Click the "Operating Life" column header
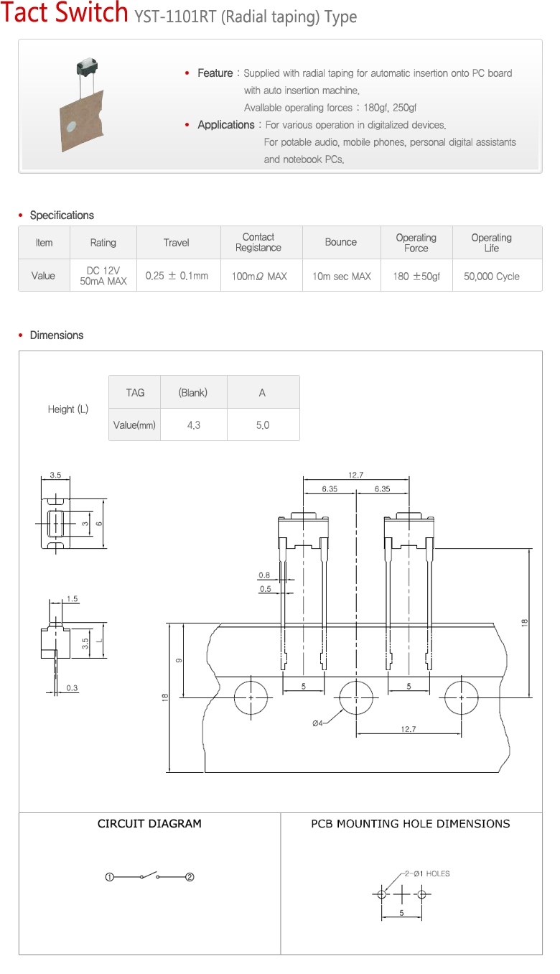The height and width of the screenshot is (974, 560). point(491,243)
